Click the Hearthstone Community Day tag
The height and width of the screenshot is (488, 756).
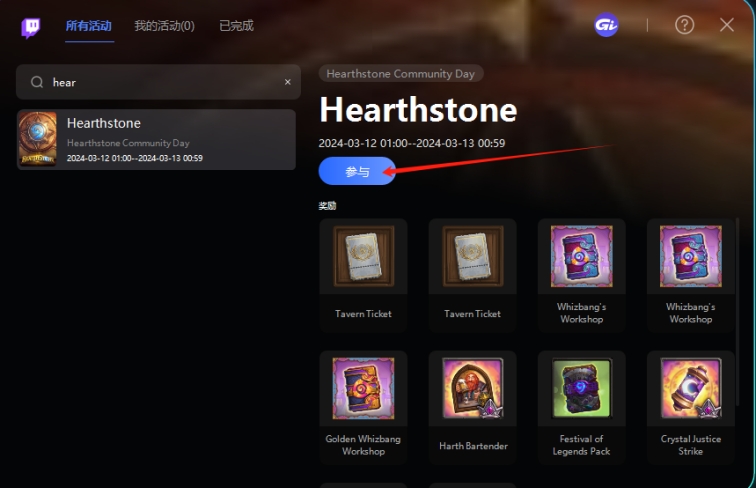[x=401, y=74]
